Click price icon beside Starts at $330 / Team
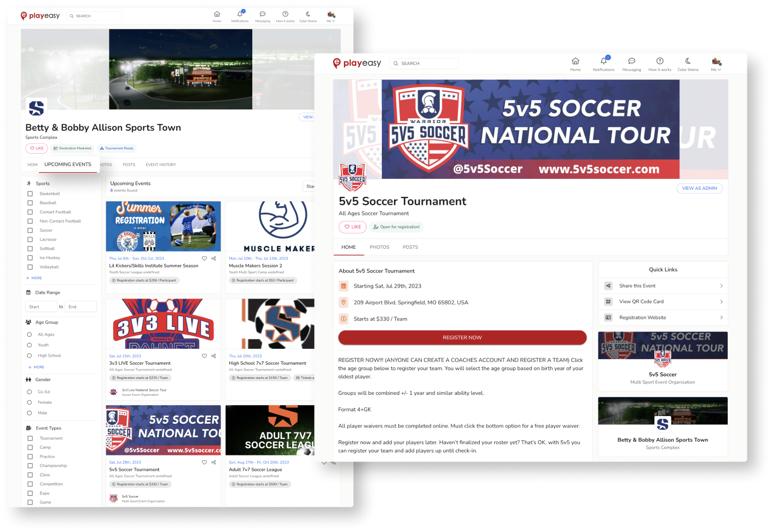The height and width of the screenshot is (532, 772). click(344, 318)
